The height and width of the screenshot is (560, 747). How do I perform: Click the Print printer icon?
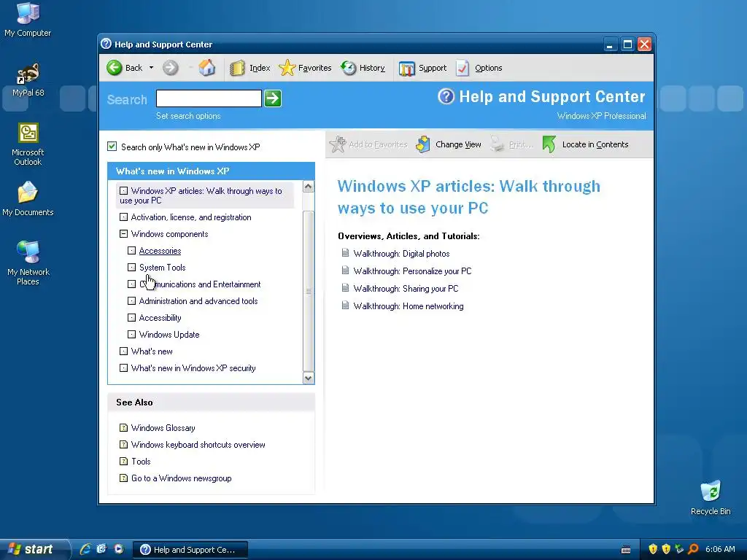498,144
